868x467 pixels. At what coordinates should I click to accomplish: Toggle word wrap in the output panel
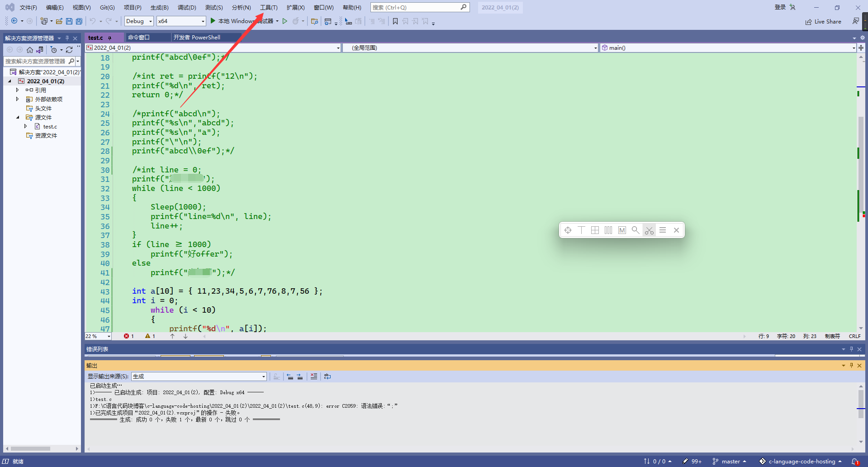pos(327,376)
